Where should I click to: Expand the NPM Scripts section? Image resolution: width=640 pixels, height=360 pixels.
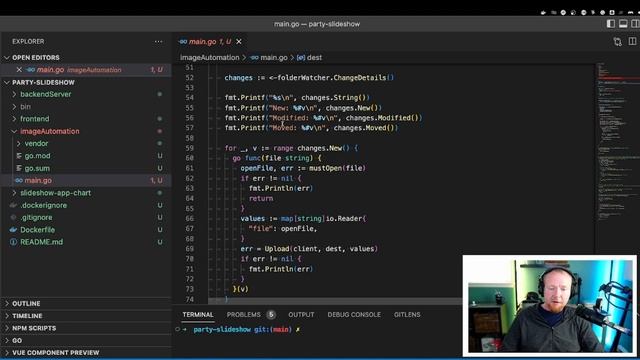(x=34, y=328)
